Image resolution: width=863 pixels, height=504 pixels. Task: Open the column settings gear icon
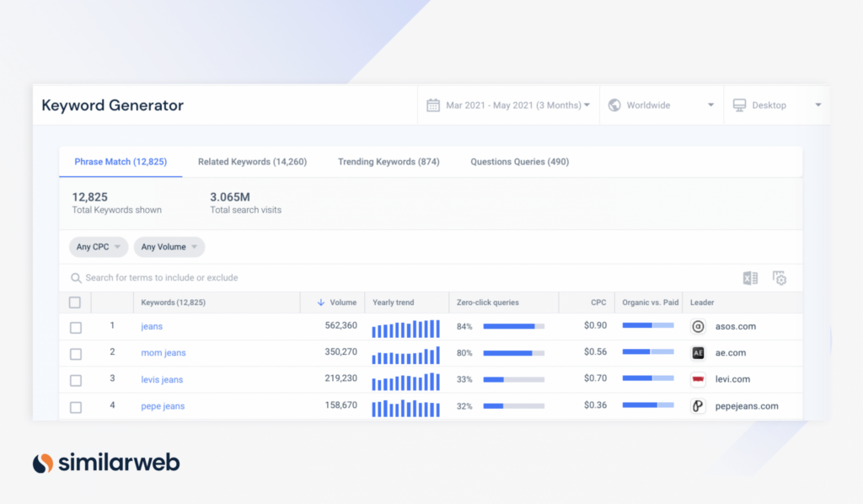[780, 277]
